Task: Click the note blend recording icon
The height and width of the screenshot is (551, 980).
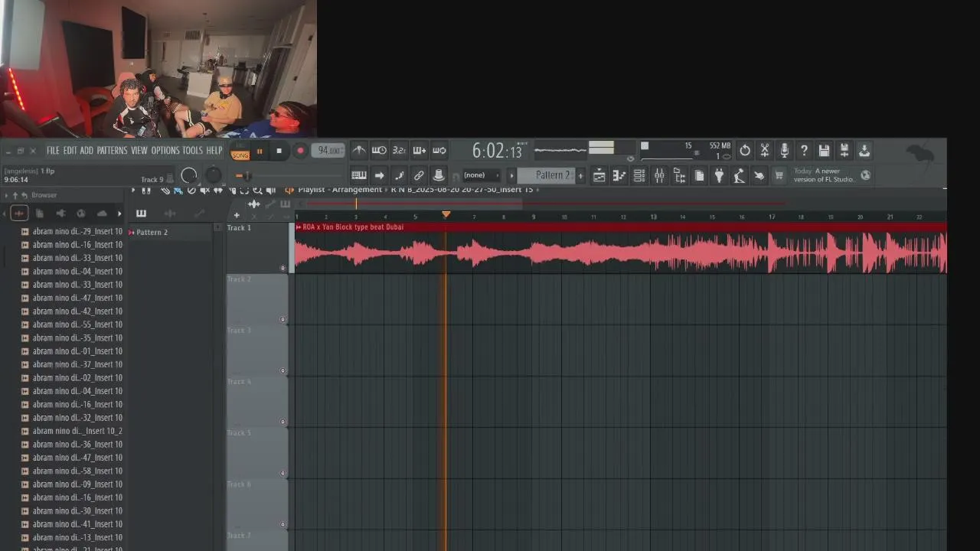Action: [x=399, y=175]
